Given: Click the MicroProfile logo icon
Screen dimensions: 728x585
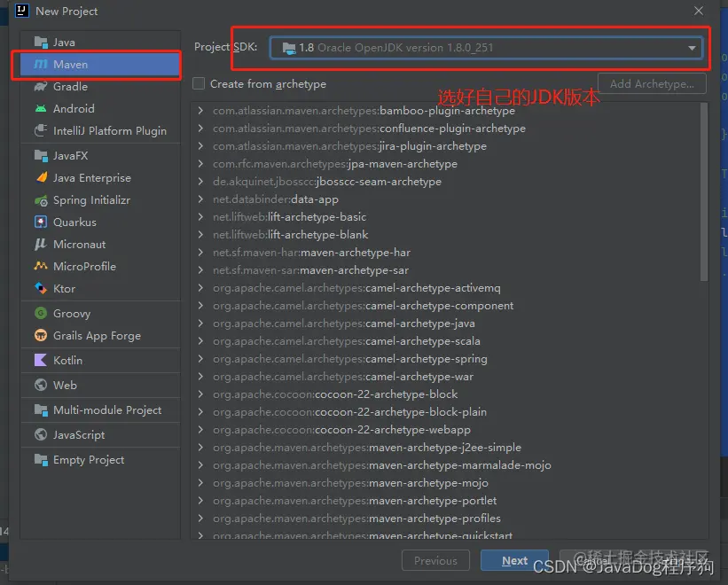Looking at the screenshot, I should 41,266.
